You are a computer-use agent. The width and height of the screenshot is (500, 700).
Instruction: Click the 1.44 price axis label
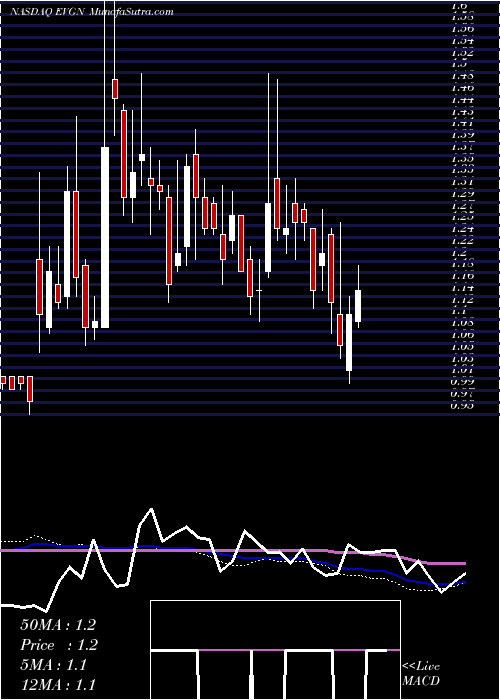click(462, 99)
